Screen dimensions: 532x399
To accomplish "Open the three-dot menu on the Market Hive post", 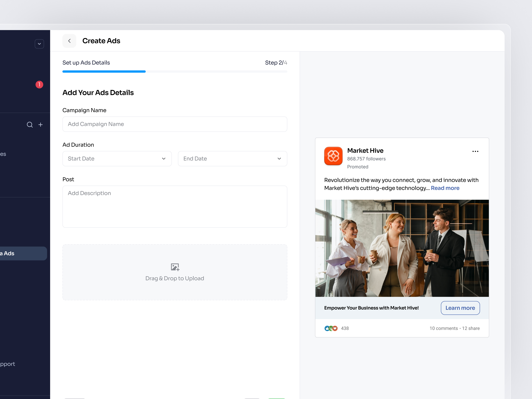I will (475, 151).
